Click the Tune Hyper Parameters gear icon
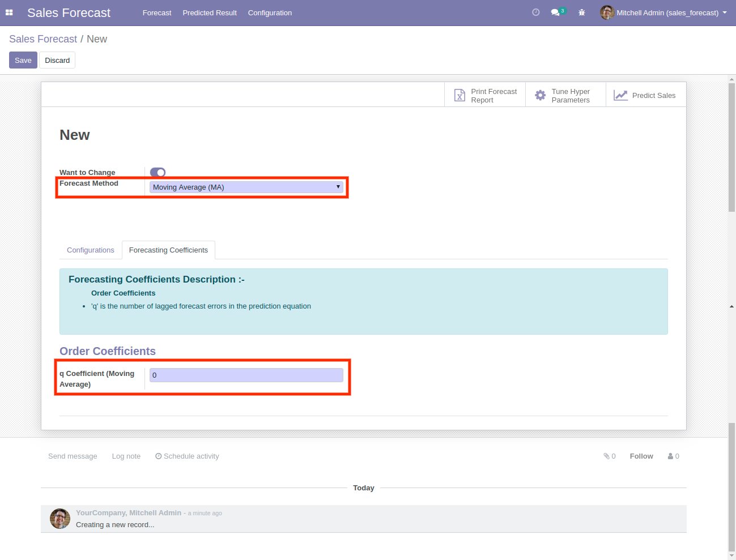The image size is (736, 560). [x=540, y=96]
